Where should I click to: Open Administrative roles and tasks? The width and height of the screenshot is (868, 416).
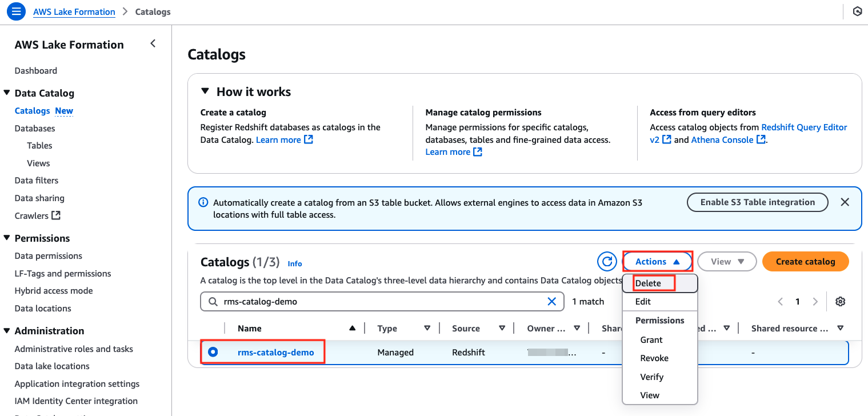click(x=74, y=349)
